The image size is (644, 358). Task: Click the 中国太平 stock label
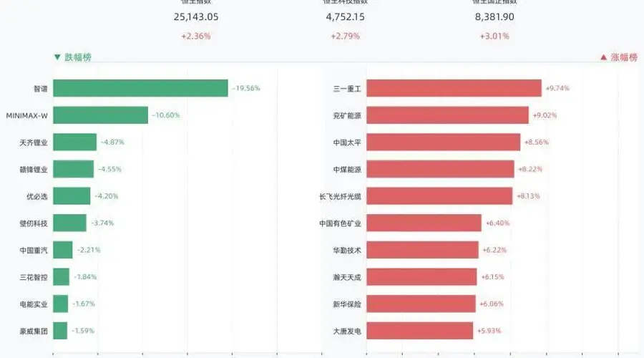point(347,142)
